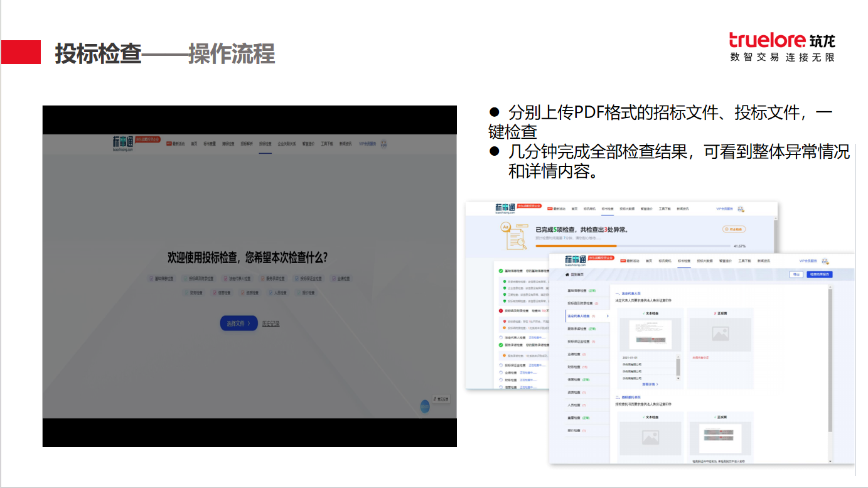Screen dimensions: 868x488
Task: Click the 标事通 logo in the dimmed left screenshot
Action: pos(122,143)
